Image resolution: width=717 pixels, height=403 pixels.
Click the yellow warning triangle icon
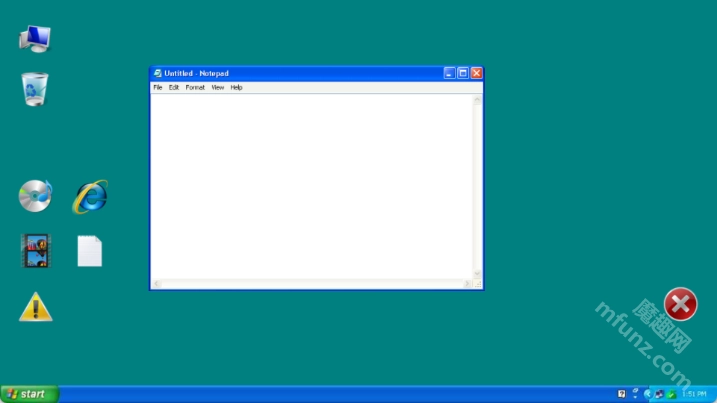point(35,307)
